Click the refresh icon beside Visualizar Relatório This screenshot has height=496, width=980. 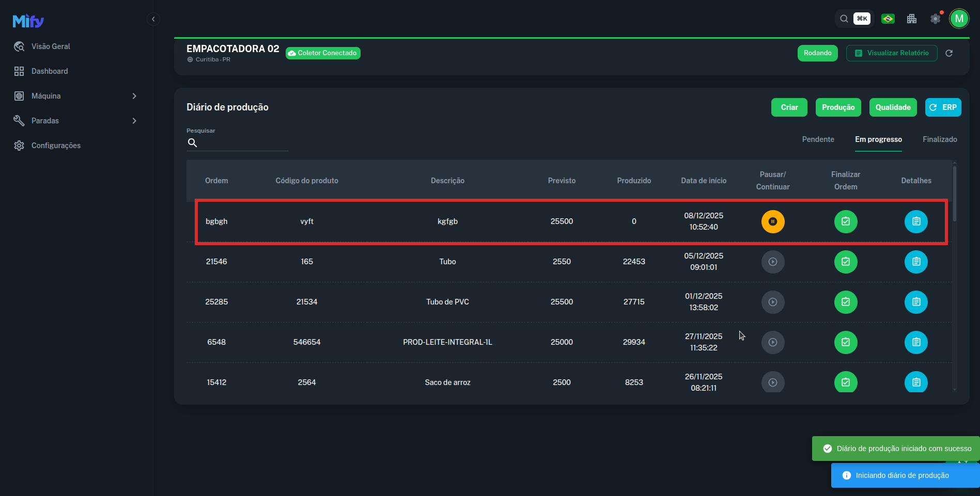coord(948,53)
